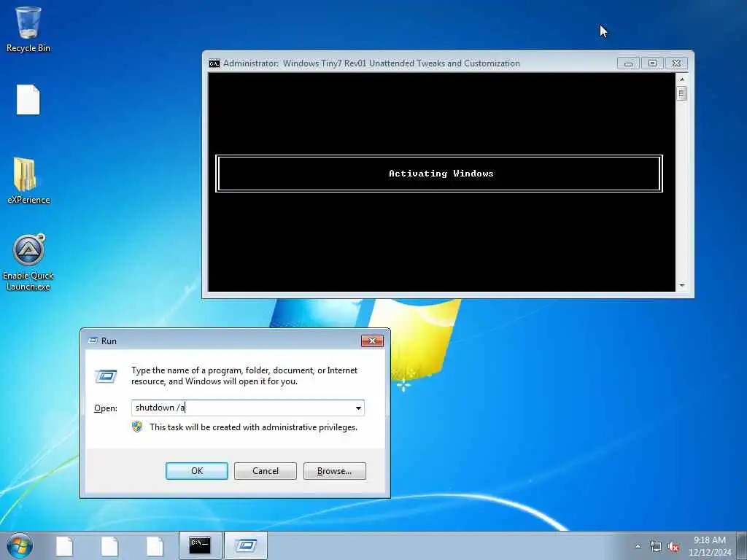The width and height of the screenshot is (747, 560).
Task: Expand the Open combo box dropdown arrow
Action: 358,408
